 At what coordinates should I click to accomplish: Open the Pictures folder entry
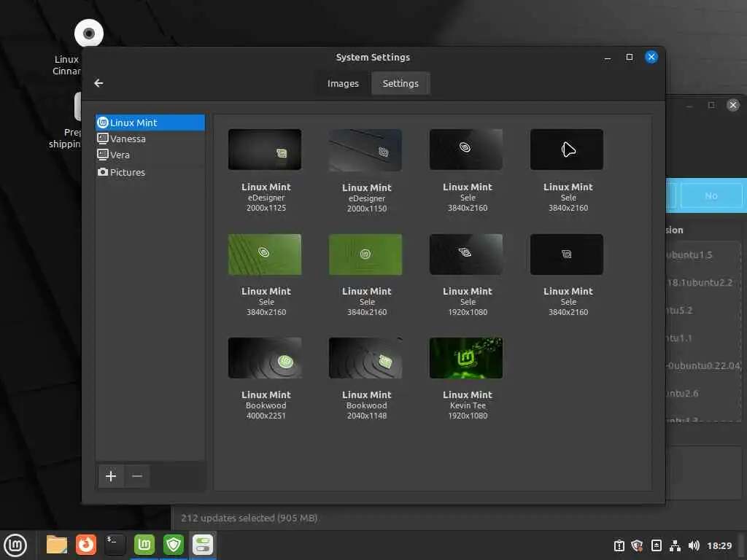pos(150,172)
